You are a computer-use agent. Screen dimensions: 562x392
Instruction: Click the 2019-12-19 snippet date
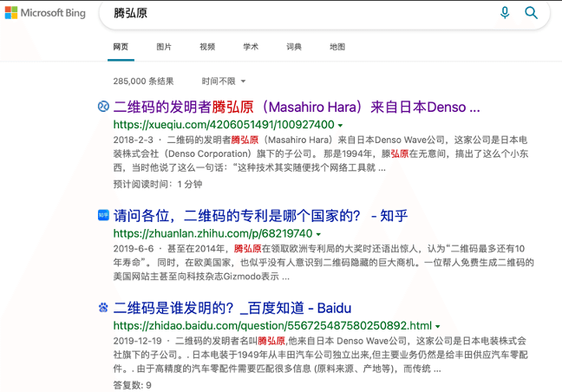[x=137, y=341]
